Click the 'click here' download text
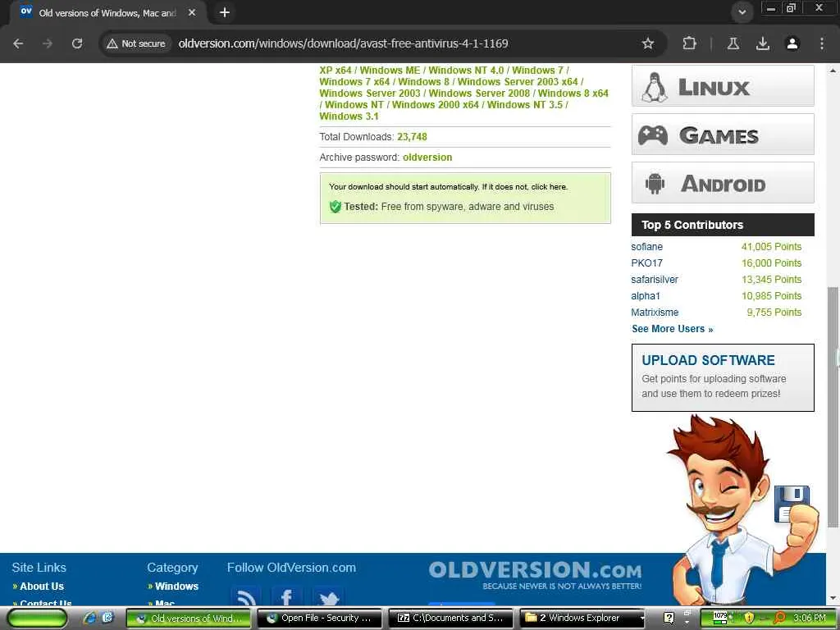The height and width of the screenshot is (630, 840). click(x=549, y=187)
